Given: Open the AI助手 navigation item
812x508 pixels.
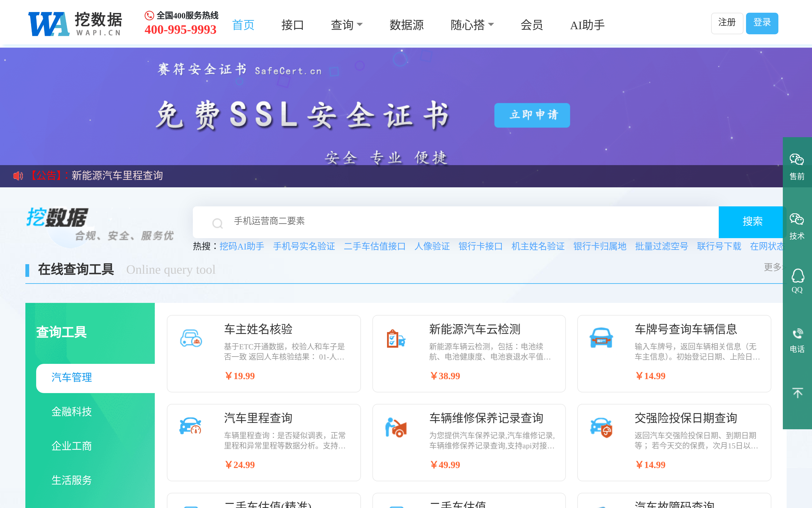Looking at the screenshot, I should [587, 25].
